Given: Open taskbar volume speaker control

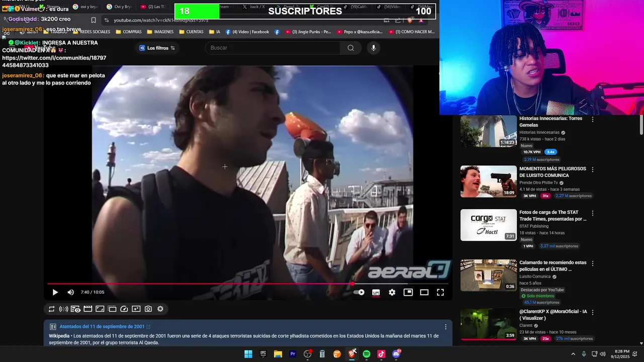Looking at the screenshot, I should coord(603,354).
